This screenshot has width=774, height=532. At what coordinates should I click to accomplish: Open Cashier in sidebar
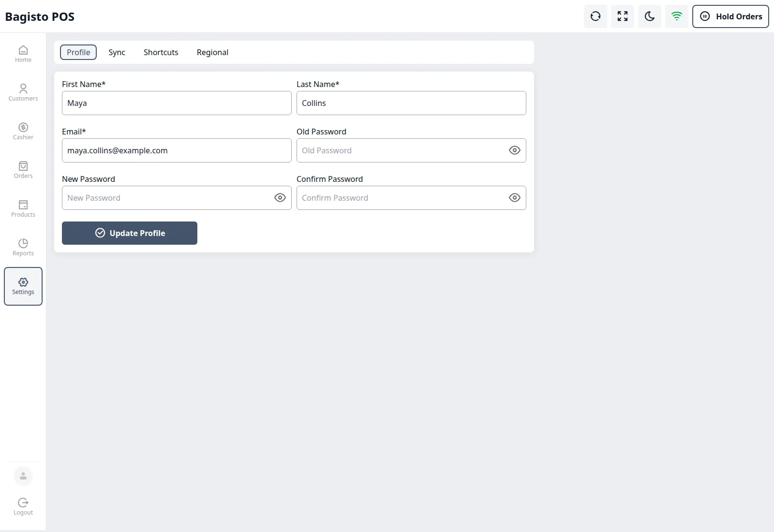23,132
